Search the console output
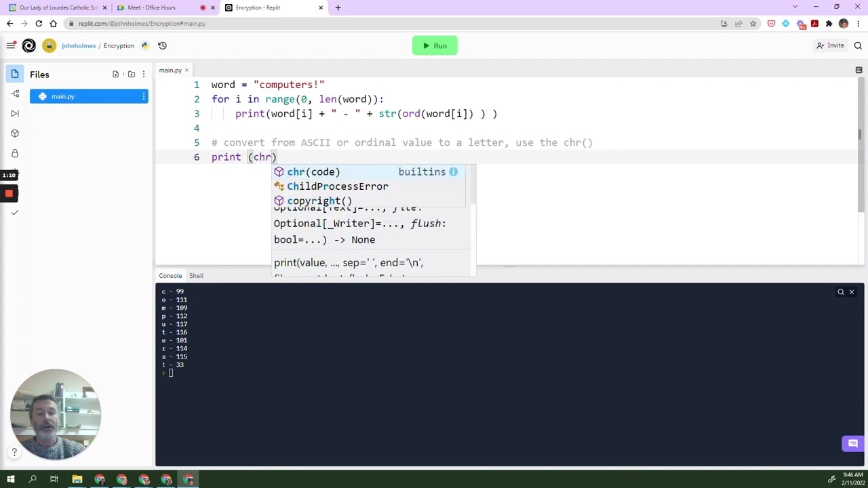Screen dimensions: 868x488 click(841, 292)
